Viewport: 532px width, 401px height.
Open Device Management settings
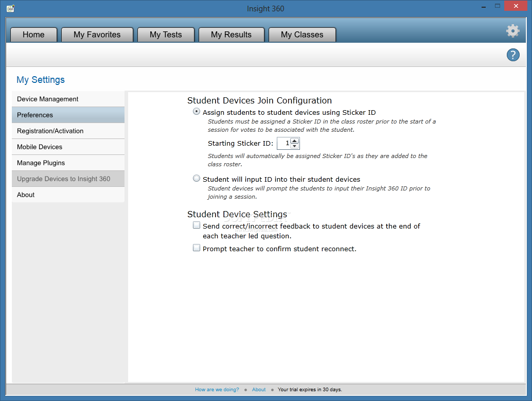pos(68,99)
